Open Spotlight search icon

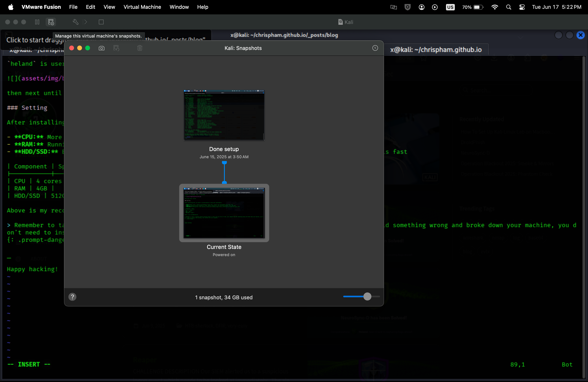point(508,7)
